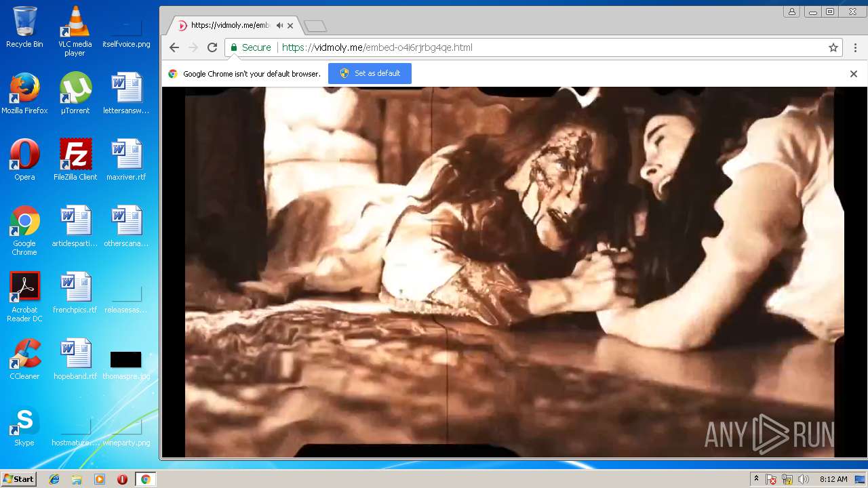This screenshot has height=488, width=868.
Task: Open a new Chrome tab
Action: pyautogui.click(x=315, y=26)
